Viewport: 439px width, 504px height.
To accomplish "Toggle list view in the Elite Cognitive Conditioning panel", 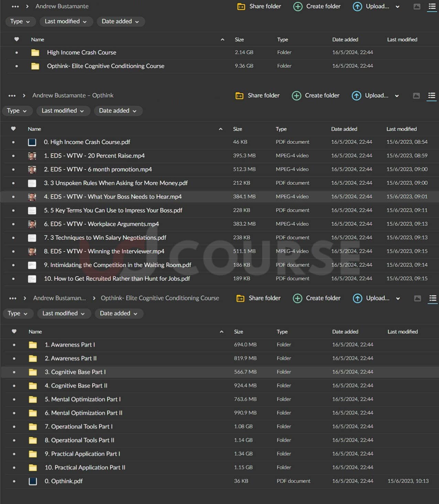I will point(432,298).
